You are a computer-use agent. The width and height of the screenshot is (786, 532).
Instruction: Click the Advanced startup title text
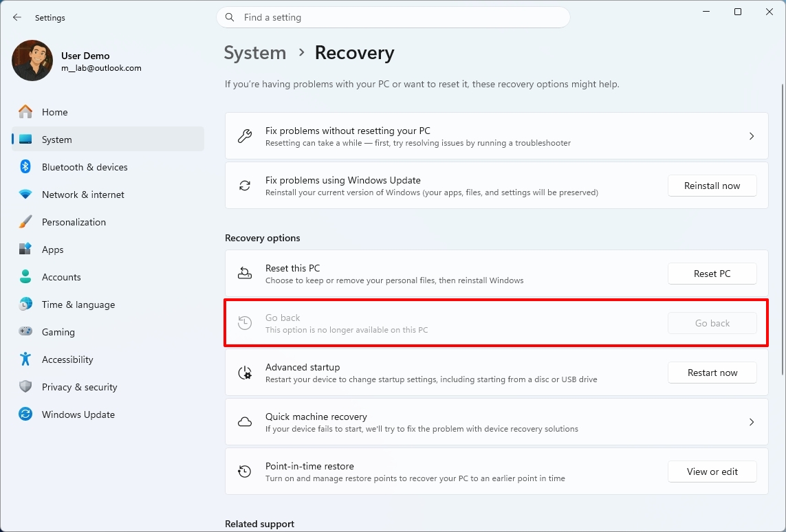(303, 367)
